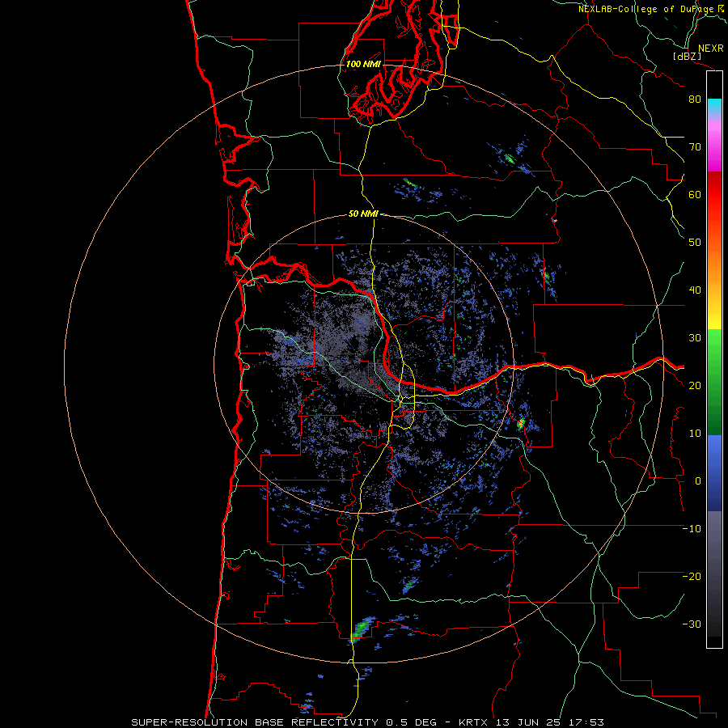Click the 80 value on the dBZ scale
Image resolution: width=728 pixels, height=728 pixels.
(x=695, y=99)
